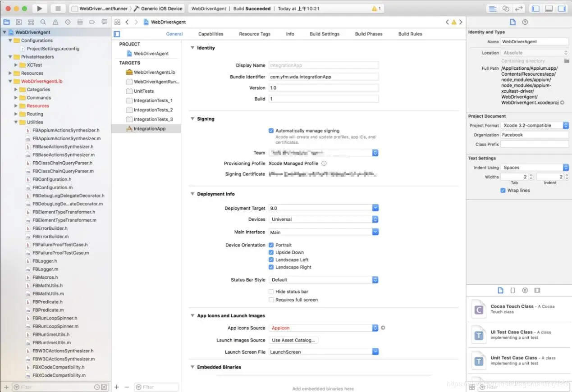
Task: Click the Bundle Identifier field
Action: (324, 77)
